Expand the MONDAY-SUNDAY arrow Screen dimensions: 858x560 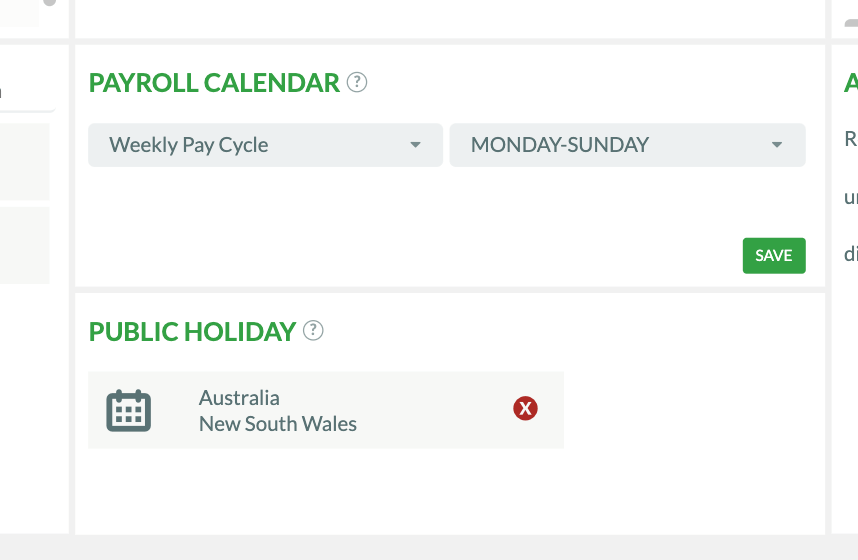pos(776,145)
